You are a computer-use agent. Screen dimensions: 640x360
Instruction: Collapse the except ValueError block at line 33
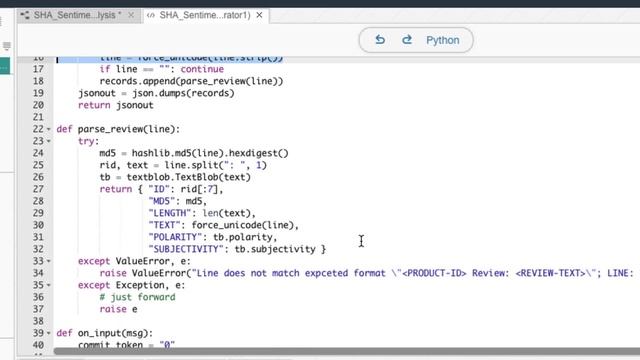[49, 261]
